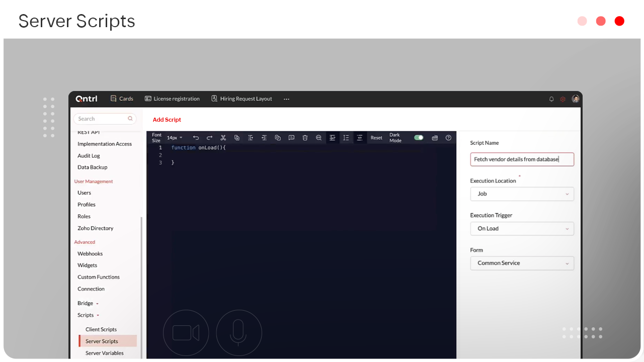
Task: Open the Execution Trigger dropdown showing On Load
Action: point(522,228)
